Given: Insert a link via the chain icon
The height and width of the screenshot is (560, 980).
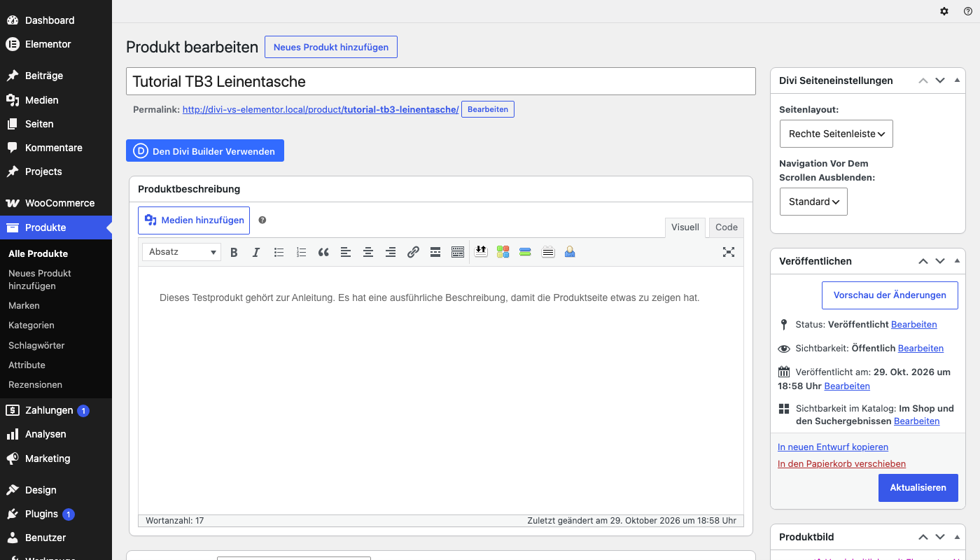Looking at the screenshot, I should coord(413,252).
